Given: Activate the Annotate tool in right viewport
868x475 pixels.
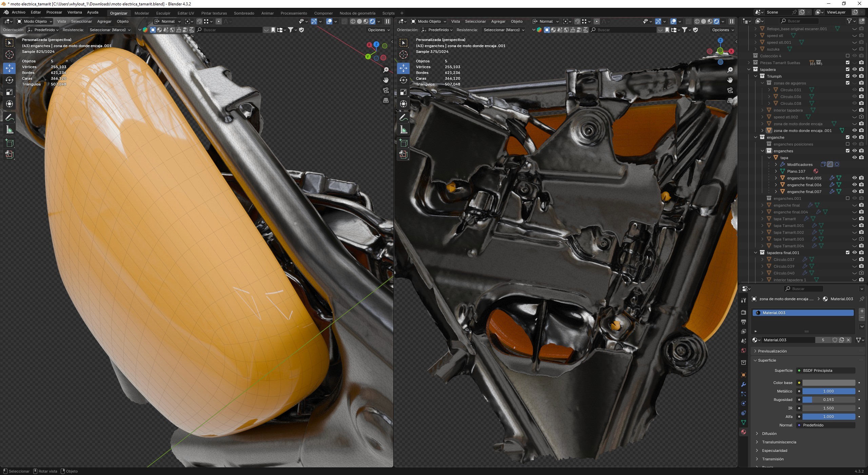Looking at the screenshot, I should [403, 118].
